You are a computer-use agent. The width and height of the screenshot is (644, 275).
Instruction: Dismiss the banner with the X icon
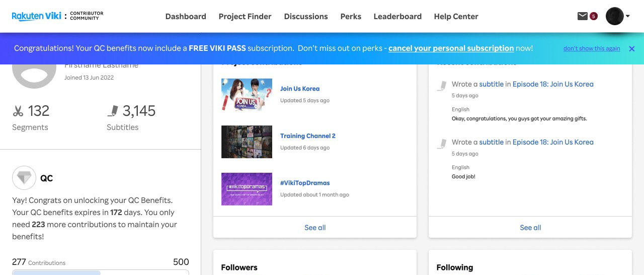632,49
